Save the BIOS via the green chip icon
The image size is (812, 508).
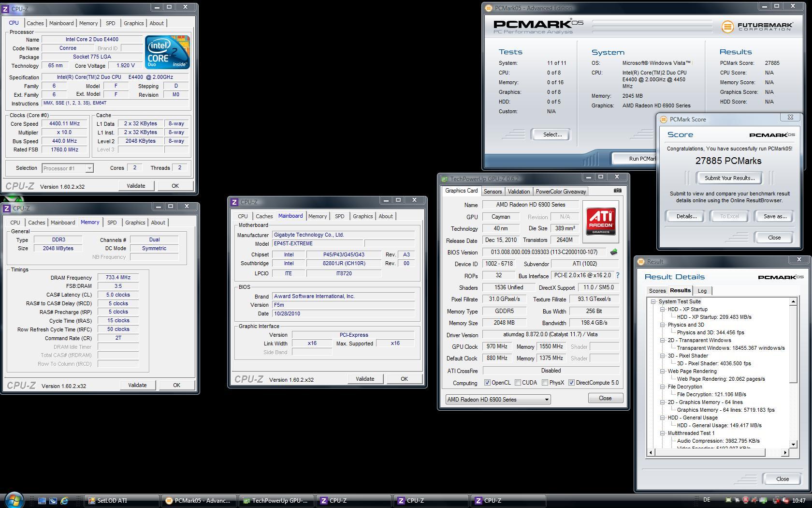(x=614, y=252)
